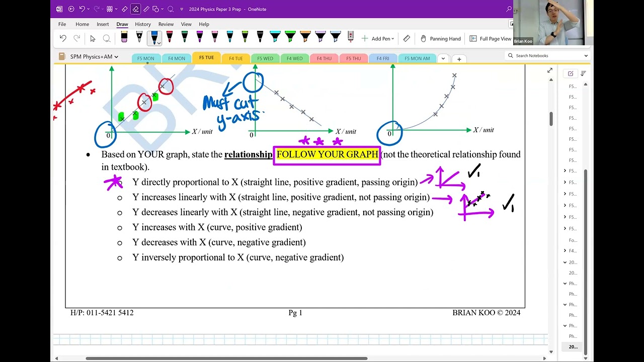Select the lasso tool in the title bar

click(x=170, y=9)
